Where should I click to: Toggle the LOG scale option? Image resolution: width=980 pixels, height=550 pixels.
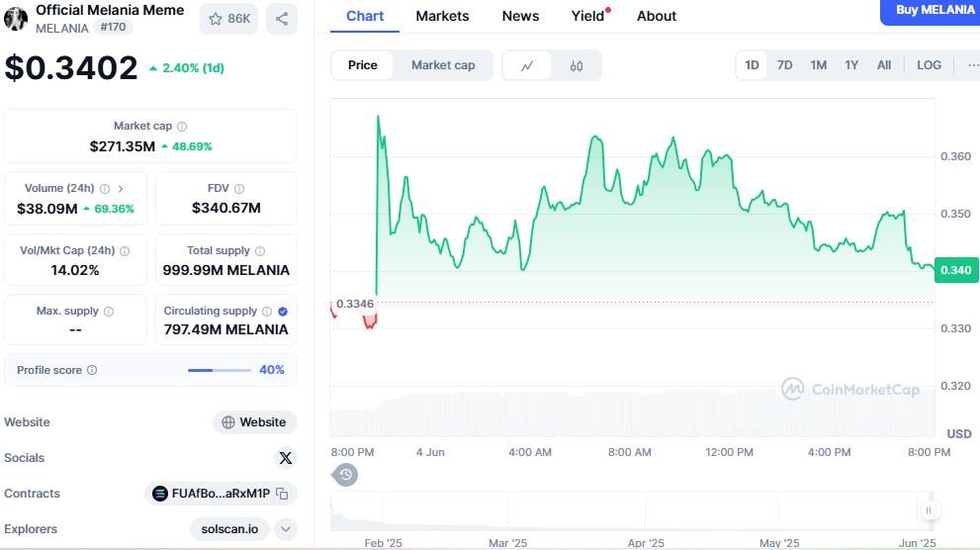click(x=929, y=65)
